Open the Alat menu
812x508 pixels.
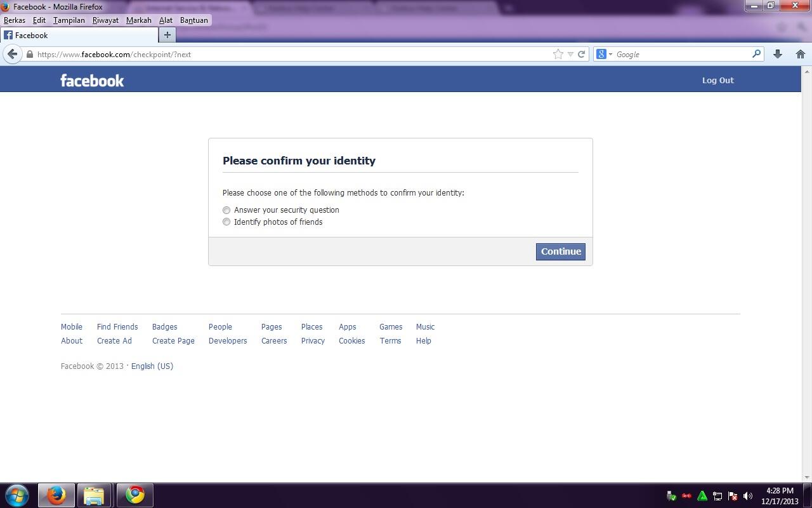click(x=166, y=20)
